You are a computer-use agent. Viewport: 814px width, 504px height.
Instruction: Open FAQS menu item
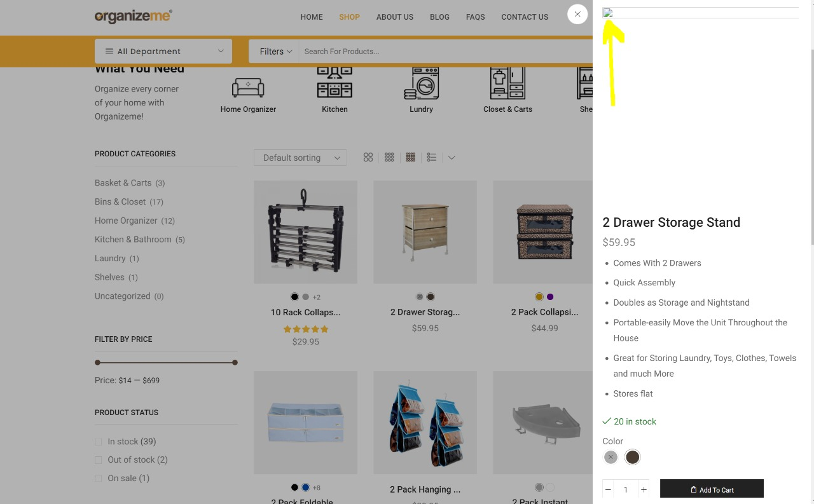[476, 17]
